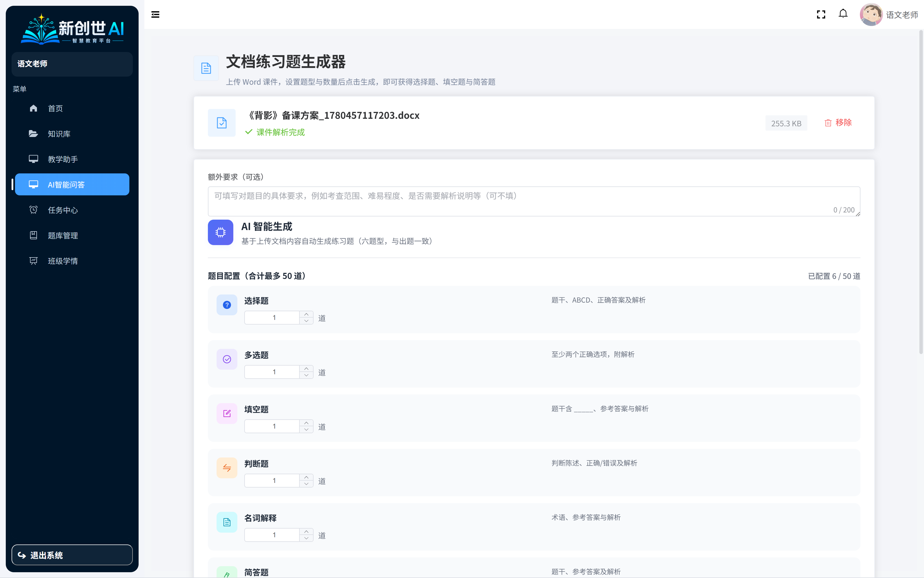Click the 填空题 edit icon
This screenshot has width=924, height=578.
(227, 413)
